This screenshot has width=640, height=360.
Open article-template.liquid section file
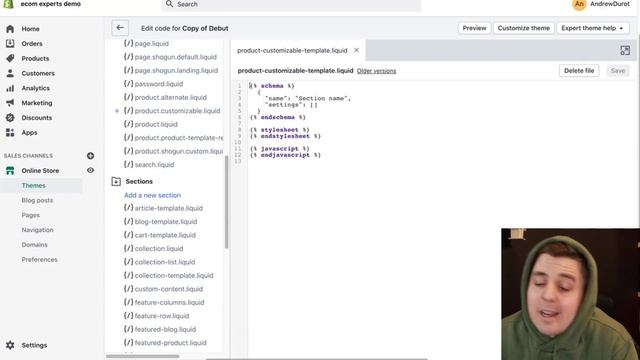pos(169,208)
